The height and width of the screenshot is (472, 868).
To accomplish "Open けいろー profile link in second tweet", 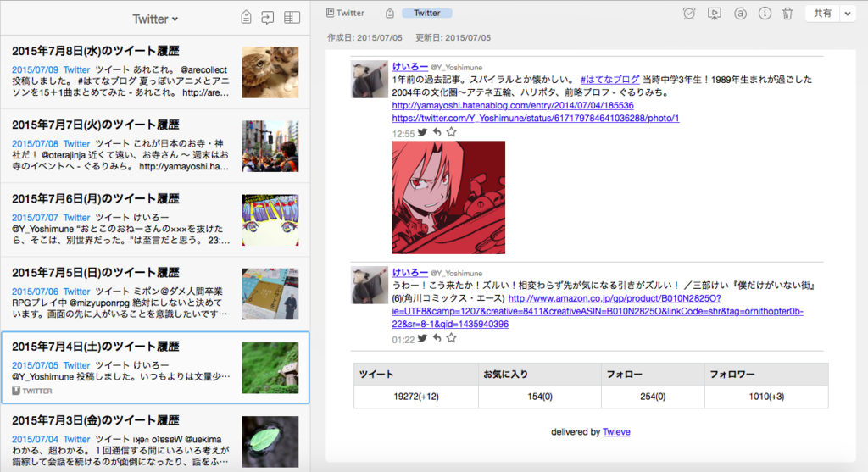I will [x=409, y=272].
